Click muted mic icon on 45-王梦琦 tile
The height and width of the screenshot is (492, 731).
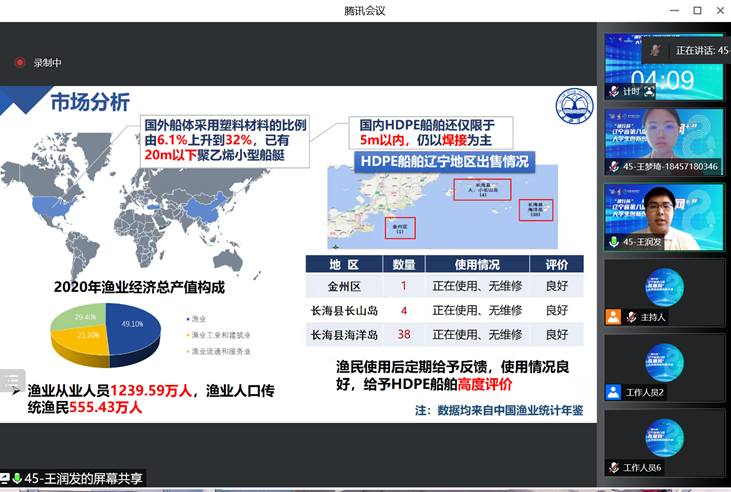(614, 166)
